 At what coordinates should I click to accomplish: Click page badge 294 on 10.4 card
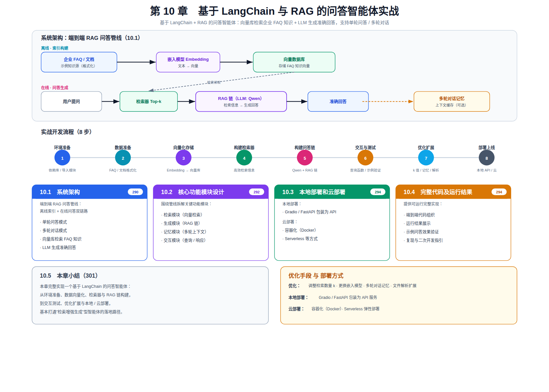coord(499,192)
